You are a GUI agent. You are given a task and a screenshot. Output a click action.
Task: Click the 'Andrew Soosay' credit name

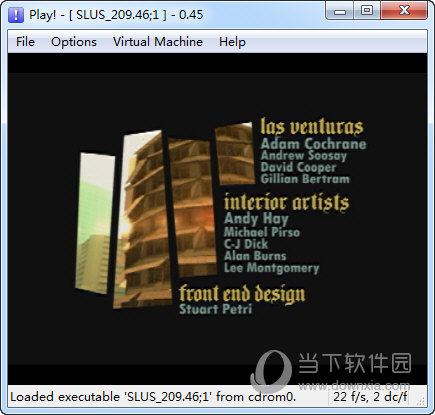[304, 155]
